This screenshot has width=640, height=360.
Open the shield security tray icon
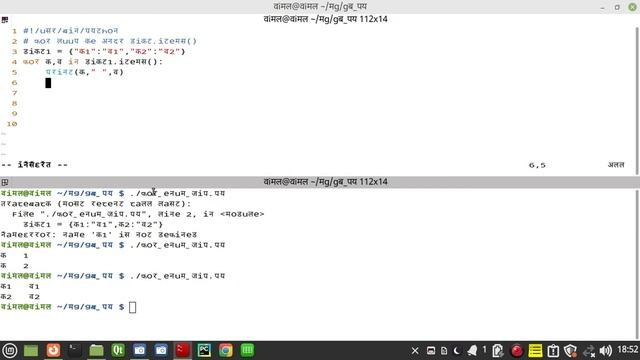(570, 351)
